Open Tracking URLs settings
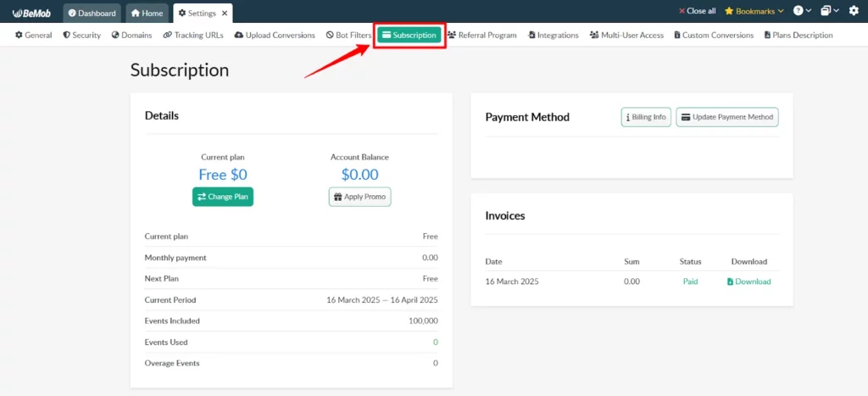The image size is (868, 396). click(193, 35)
